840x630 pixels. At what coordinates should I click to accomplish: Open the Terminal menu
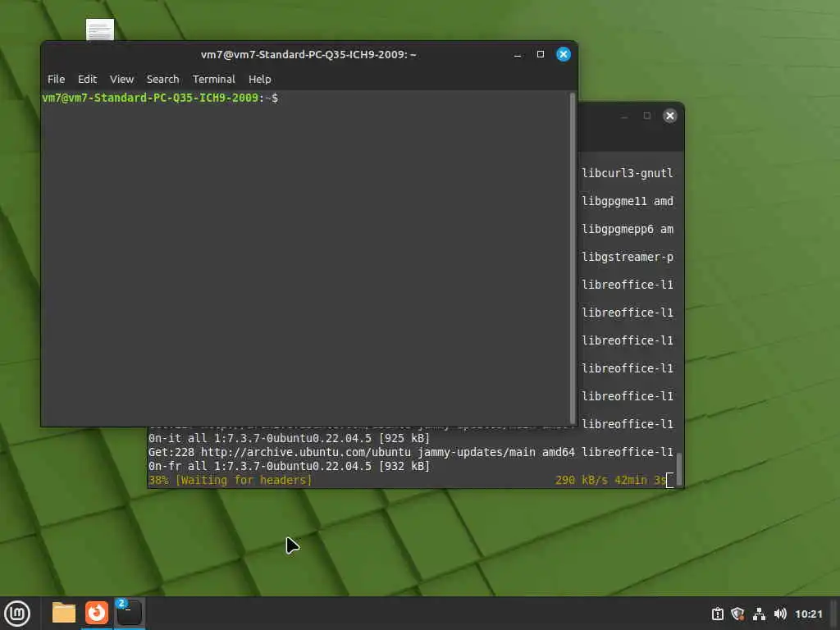(x=214, y=80)
